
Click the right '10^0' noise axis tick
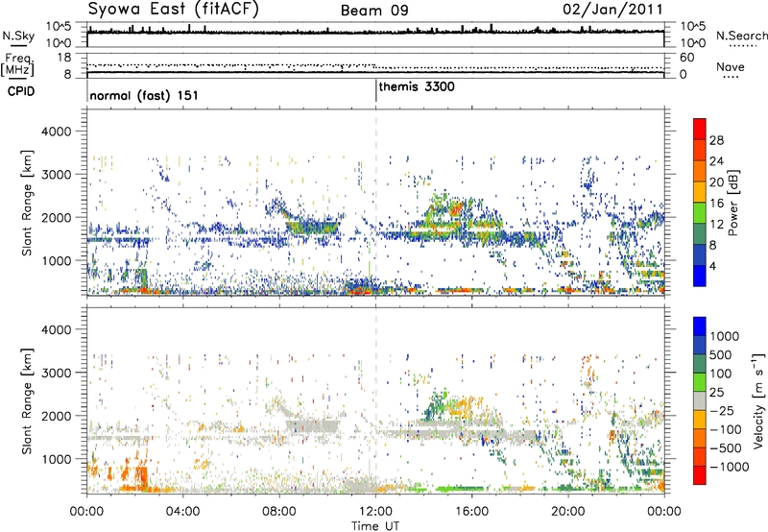coord(692,43)
